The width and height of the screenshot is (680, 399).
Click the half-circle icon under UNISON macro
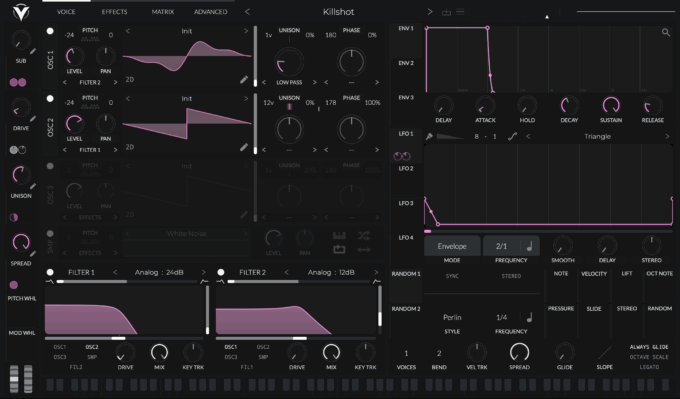(13, 217)
